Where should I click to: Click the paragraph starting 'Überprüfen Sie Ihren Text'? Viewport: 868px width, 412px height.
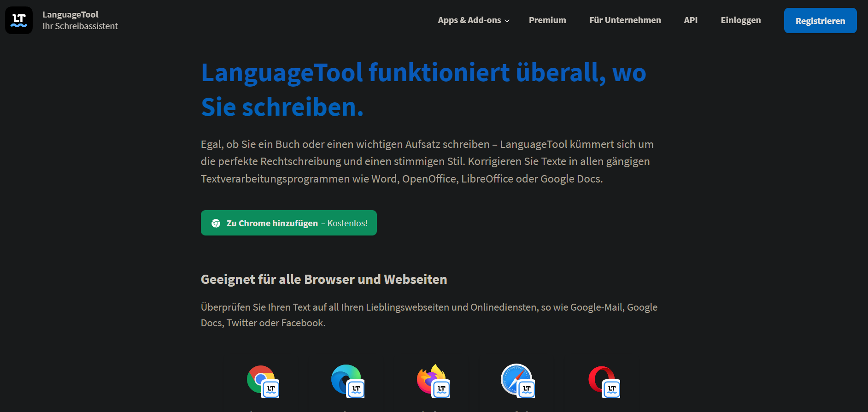pyautogui.click(x=429, y=315)
